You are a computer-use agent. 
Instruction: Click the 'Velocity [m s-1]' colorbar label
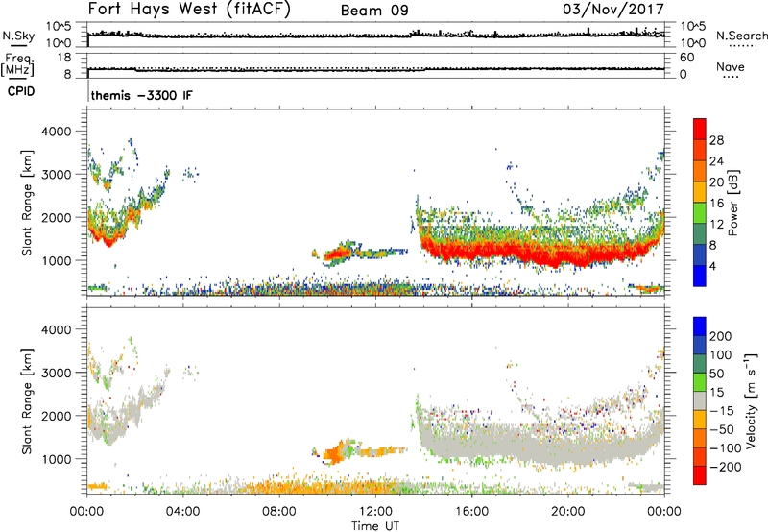click(751, 400)
